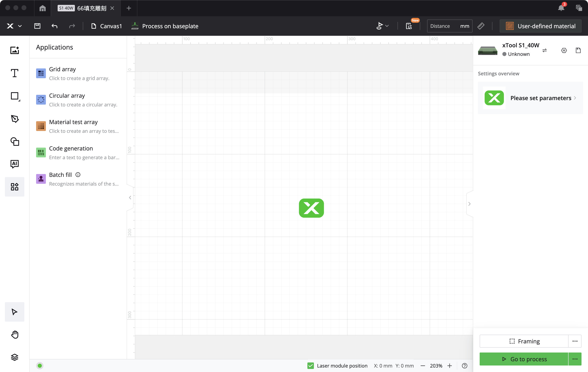Select the pen vector tool
The image size is (588, 372).
tap(15, 119)
